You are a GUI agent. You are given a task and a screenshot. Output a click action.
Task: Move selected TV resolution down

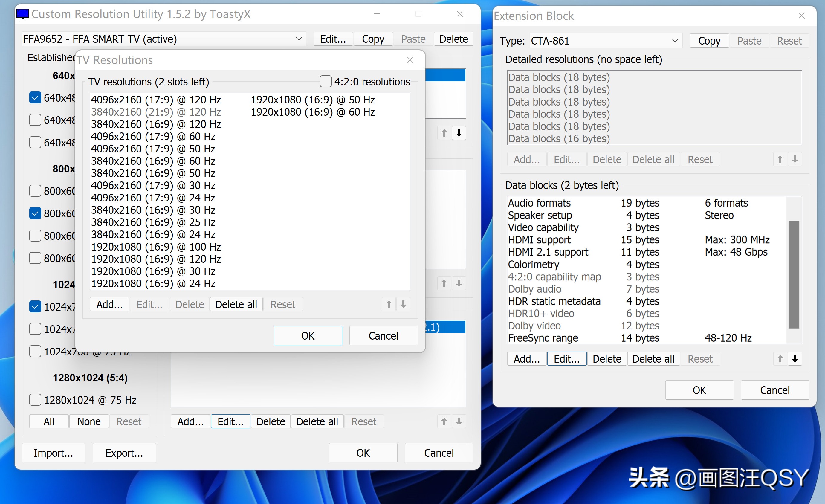coord(403,304)
